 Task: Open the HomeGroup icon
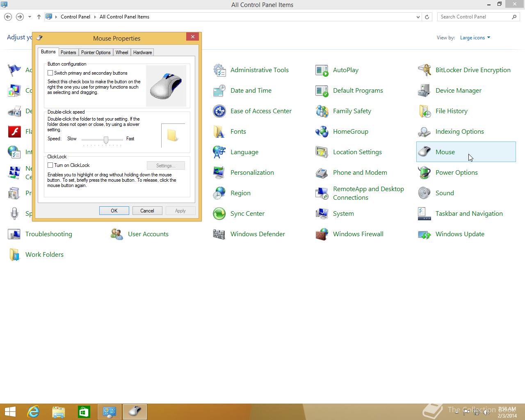(322, 132)
